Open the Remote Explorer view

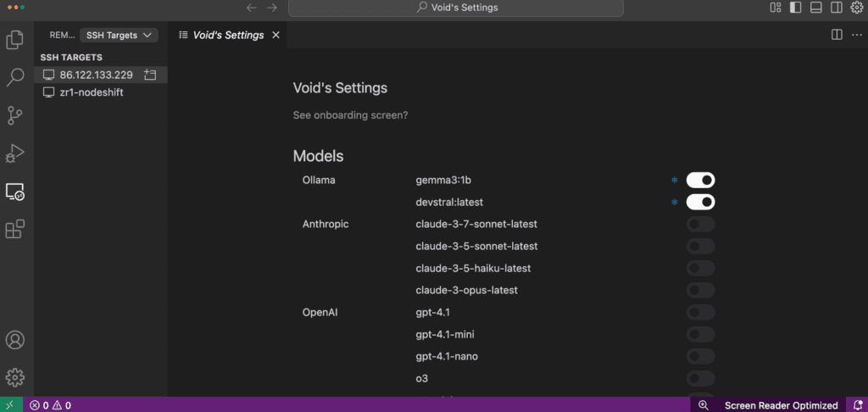click(x=15, y=192)
